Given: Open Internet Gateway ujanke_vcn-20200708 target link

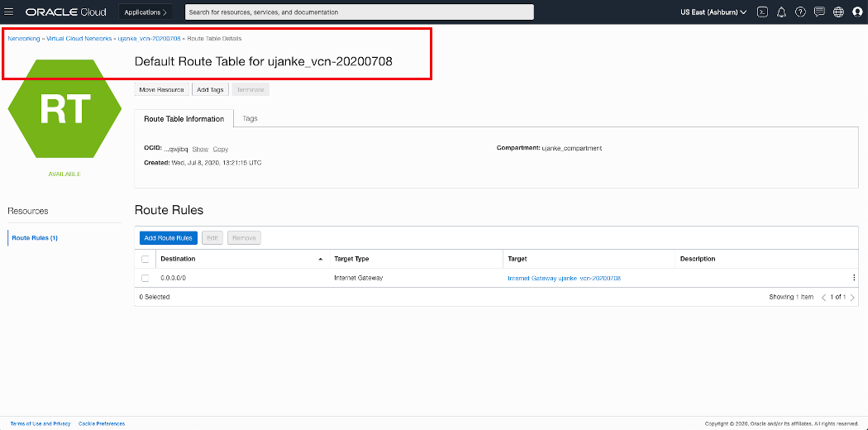Looking at the screenshot, I should click(x=564, y=279).
